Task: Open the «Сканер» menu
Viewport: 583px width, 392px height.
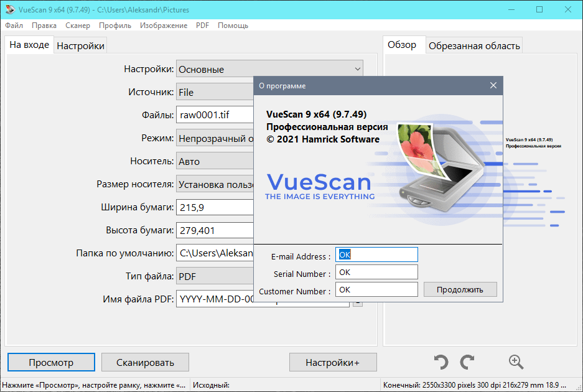Action: pos(78,26)
